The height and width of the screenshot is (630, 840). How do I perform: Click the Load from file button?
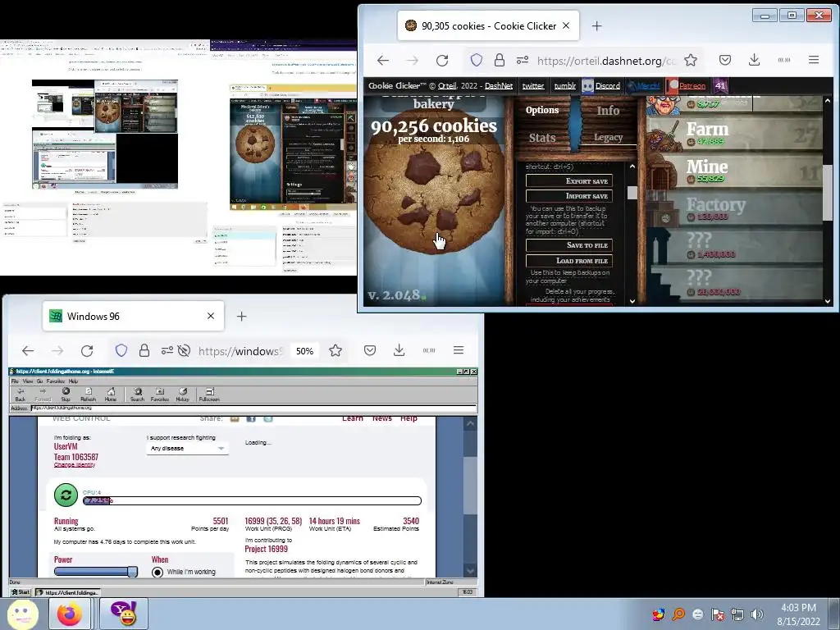[x=569, y=261]
